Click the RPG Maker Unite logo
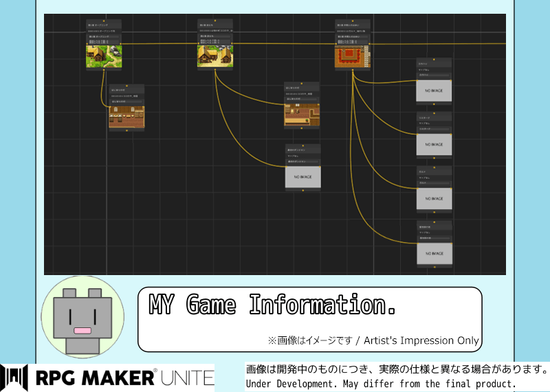Image resolution: width=550 pixels, height=392 pixels. click(x=108, y=376)
